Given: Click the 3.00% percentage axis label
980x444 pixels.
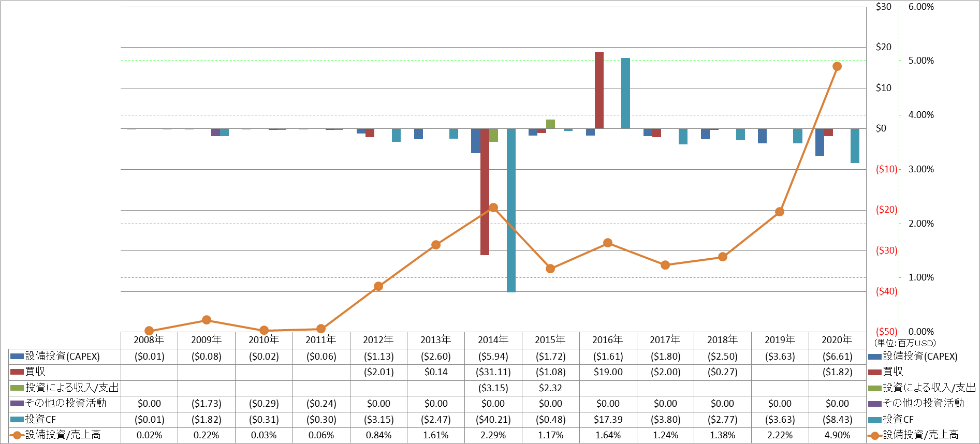Looking at the screenshot, I should pos(921,169).
